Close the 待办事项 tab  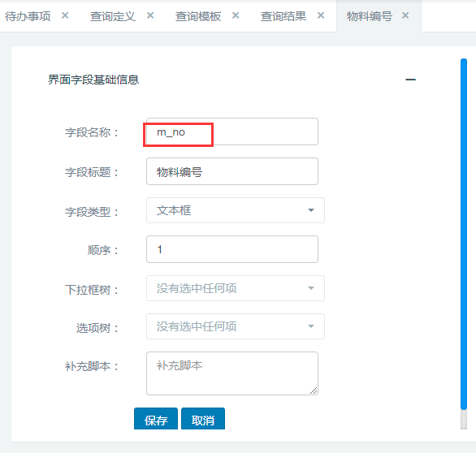pyautogui.click(x=65, y=15)
